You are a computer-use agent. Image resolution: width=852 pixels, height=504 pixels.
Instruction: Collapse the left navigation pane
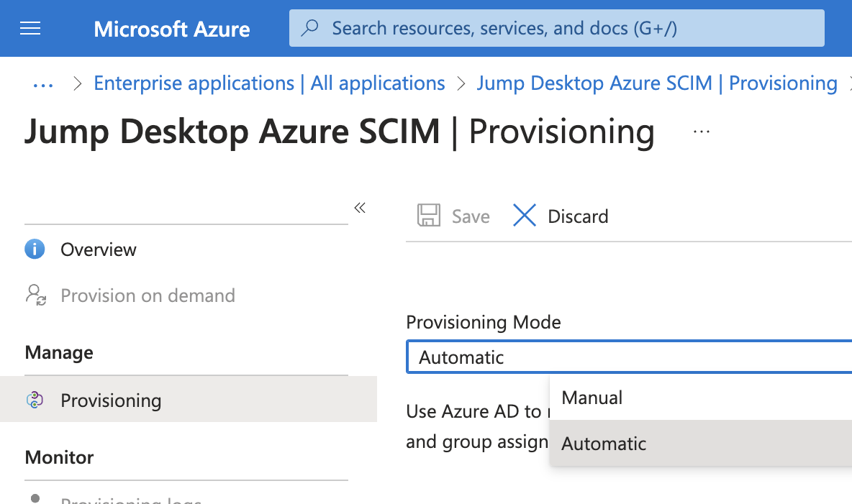pyautogui.click(x=360, y=208)
